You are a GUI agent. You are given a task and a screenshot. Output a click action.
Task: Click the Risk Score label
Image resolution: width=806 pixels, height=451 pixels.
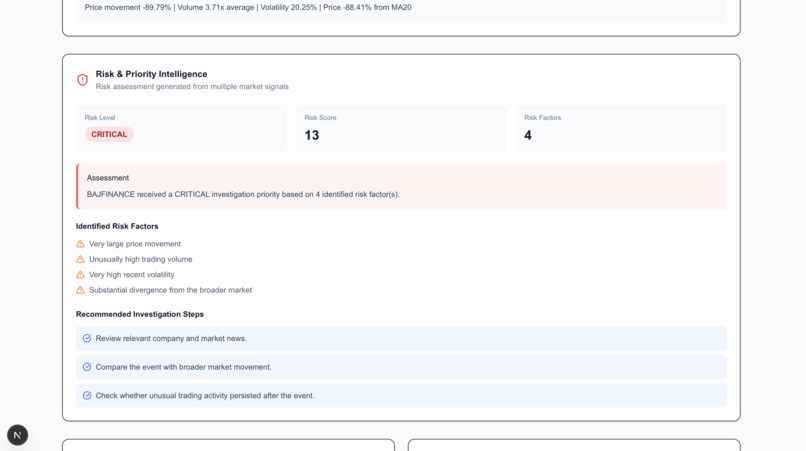click(x=320, y=118)
